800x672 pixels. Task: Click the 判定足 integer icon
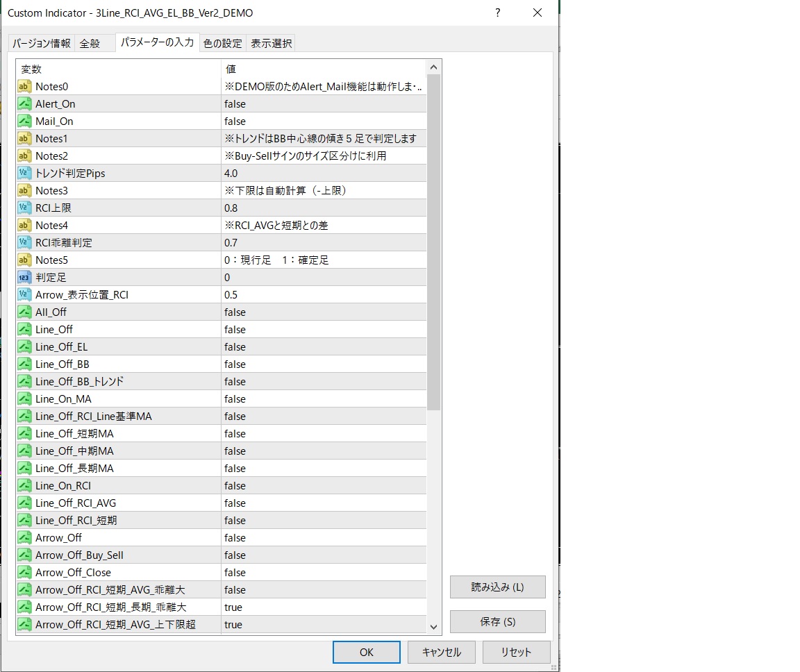coord(24,277)
